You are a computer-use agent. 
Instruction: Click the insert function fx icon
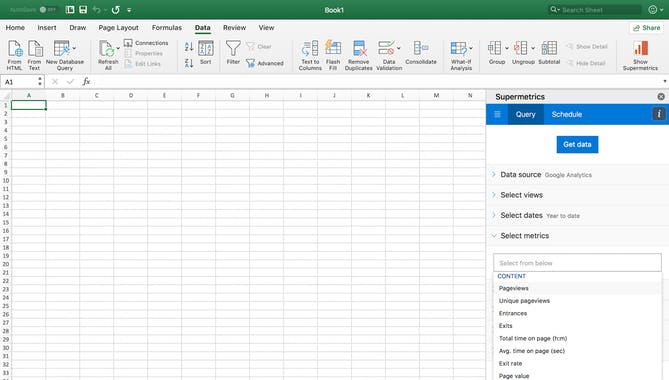[86, 81]
